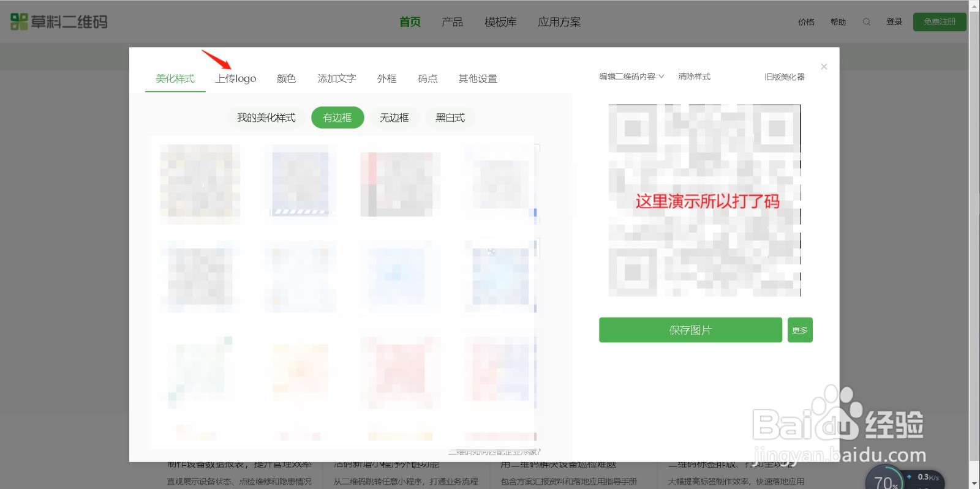Click the 0.3K/s upload speed indicator
This screenshot has height=489, width=980.
pyautogui.click(x=925, y=477)
